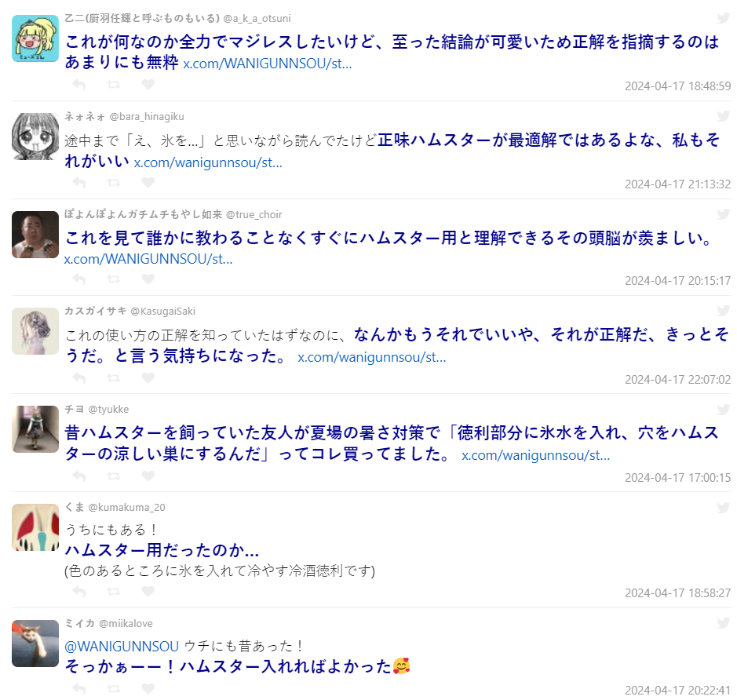Like the @true_choir tweet with the heart

click(x=148, y=279)
